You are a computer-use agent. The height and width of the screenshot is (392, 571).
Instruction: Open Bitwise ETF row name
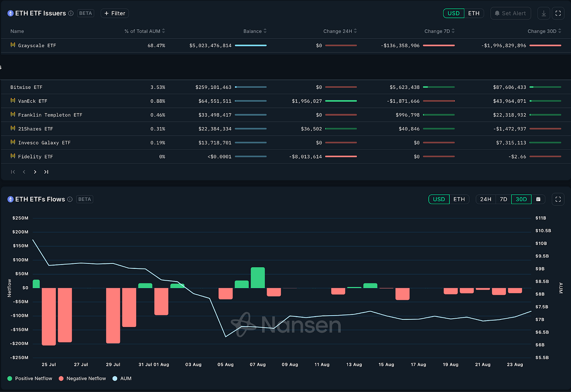coord(26,87)
